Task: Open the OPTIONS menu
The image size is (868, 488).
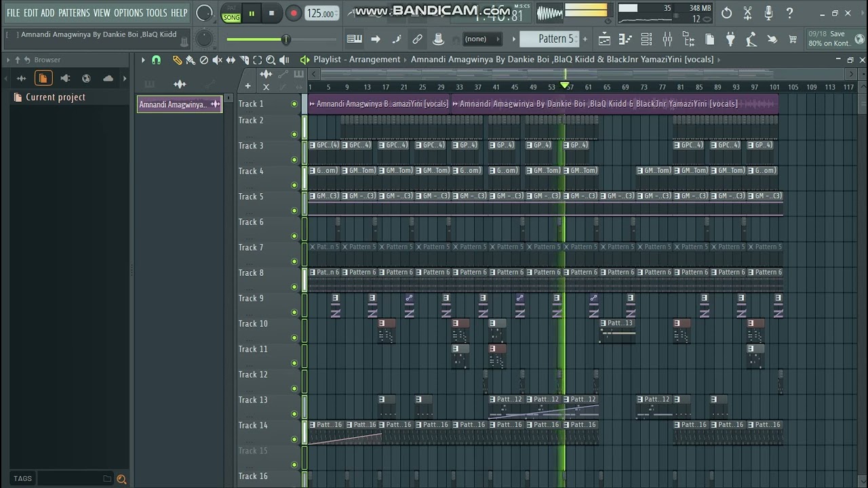Action: coord(128,13)
